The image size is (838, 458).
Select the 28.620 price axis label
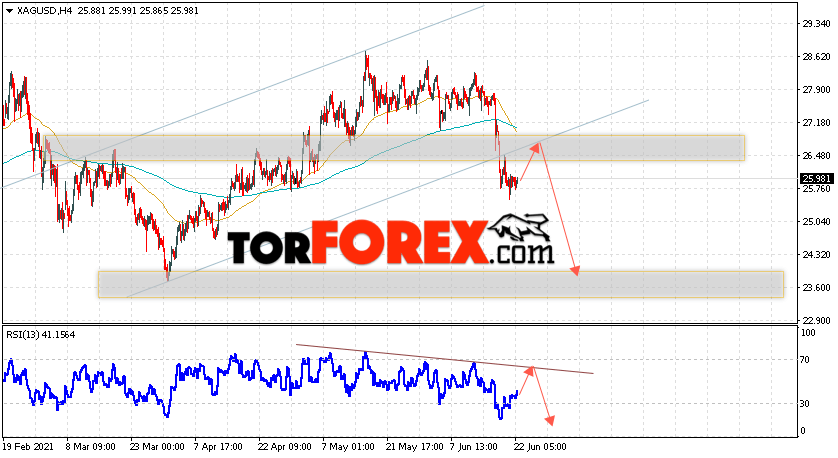point(817,57)
